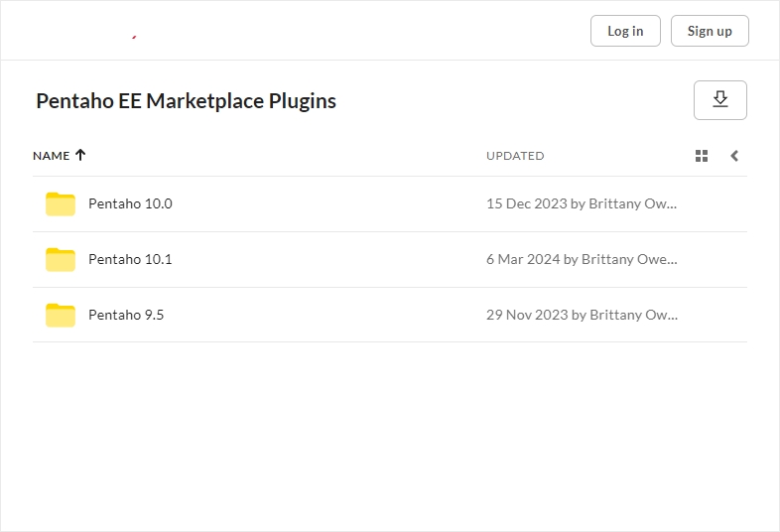Click the 6 Mar 2024 updated entry
780x532 pixels.
[581, 259]
